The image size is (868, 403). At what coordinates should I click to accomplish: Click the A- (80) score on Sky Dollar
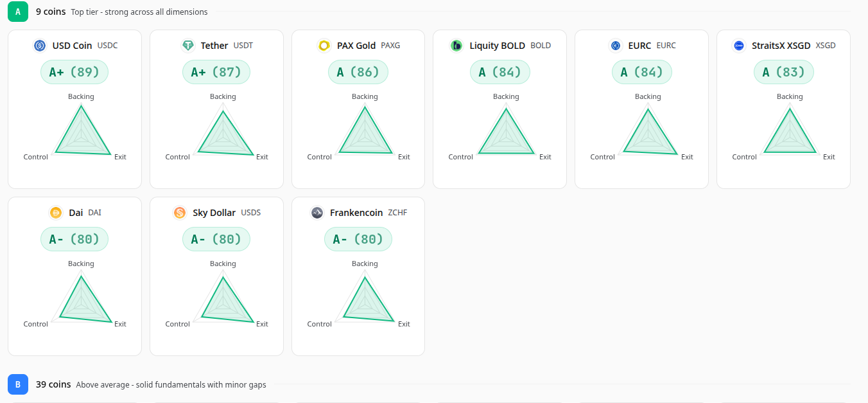[216, 239]
